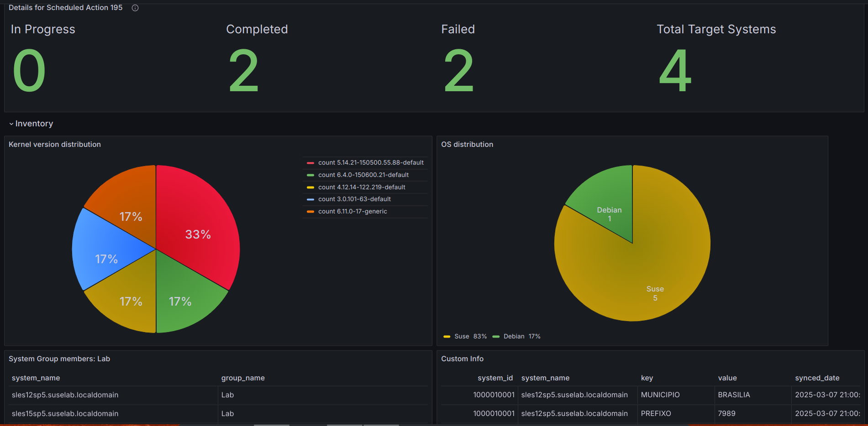Click the red swatch for kernel 5.14.21-150500.55.88-default
The height and width of the screenshot is (426, 868).
[x=310, y=163]
